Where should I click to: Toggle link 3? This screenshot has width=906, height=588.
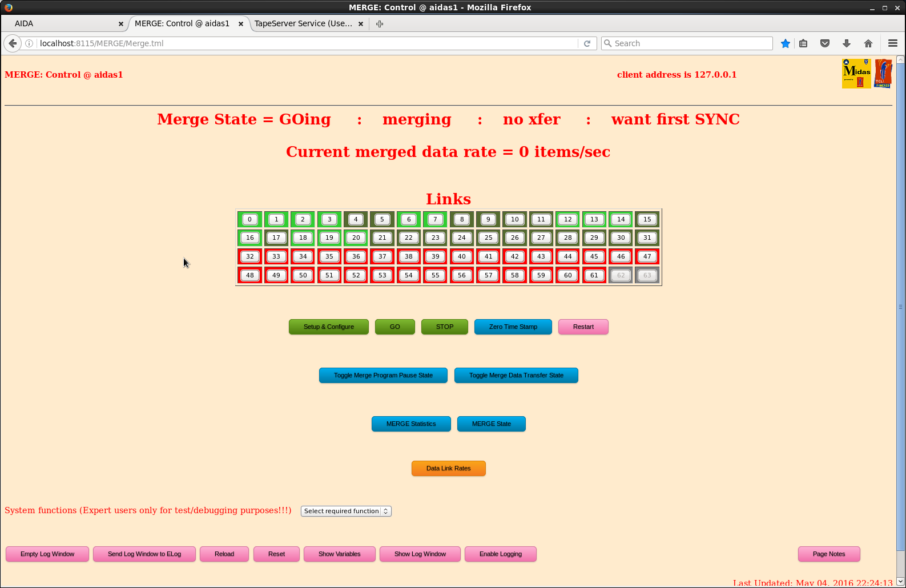point(329,219)
